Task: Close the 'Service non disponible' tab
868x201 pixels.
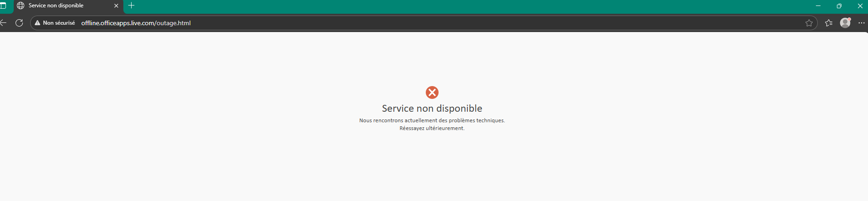Action: click(x=116, y=6)
